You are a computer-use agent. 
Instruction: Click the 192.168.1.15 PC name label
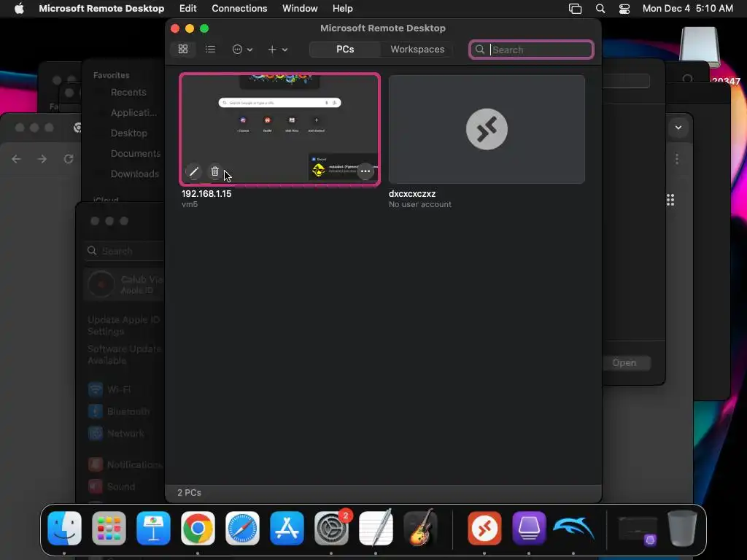[206, 194]
